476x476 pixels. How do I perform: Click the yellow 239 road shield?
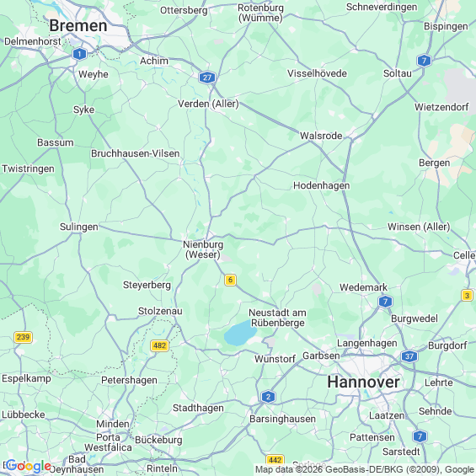tap(23, 337)
